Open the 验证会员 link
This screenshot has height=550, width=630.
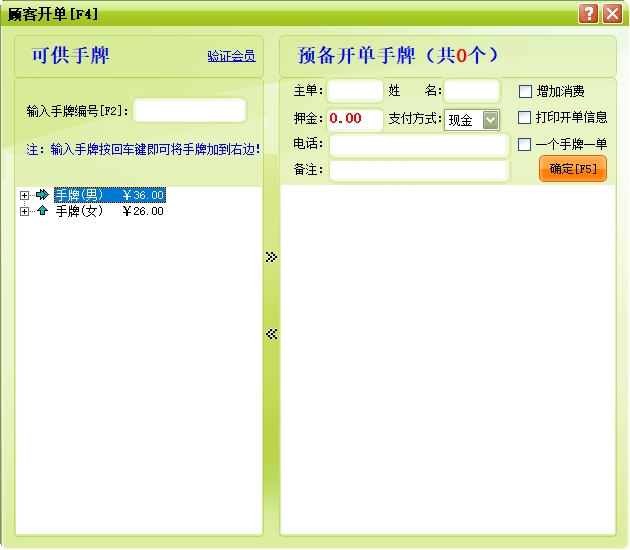[231, 56]
